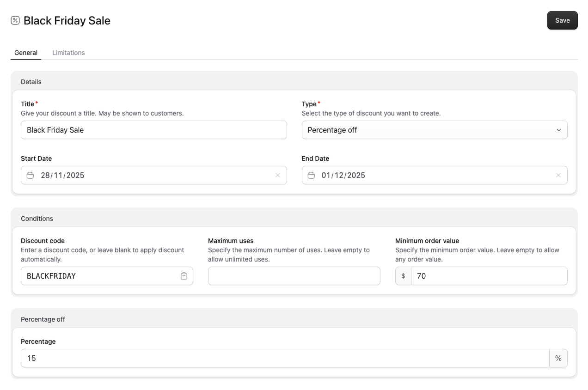The height and width of the screenshot is (390, 588).
Task: Click the Details section header
Action: tap(31, 82)
